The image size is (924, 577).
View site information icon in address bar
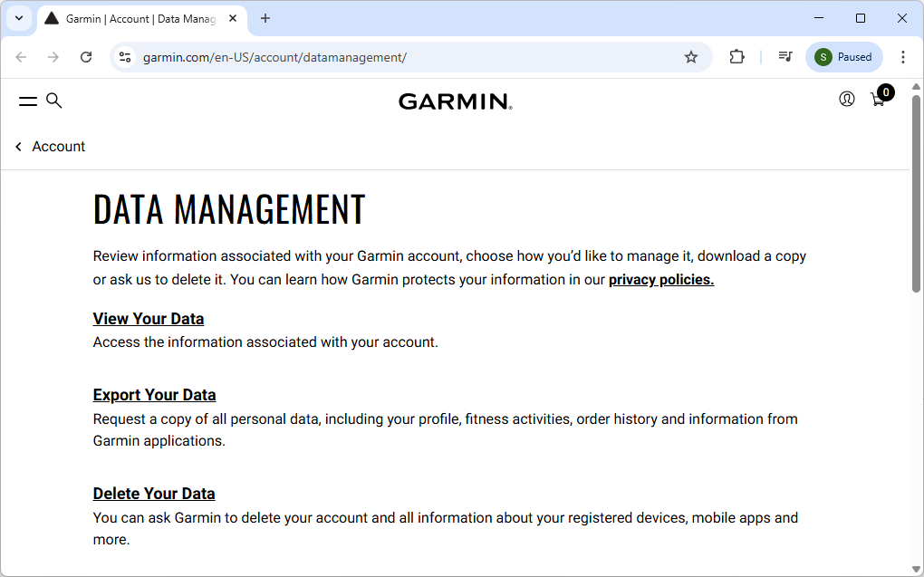click(x=123, y=56)
